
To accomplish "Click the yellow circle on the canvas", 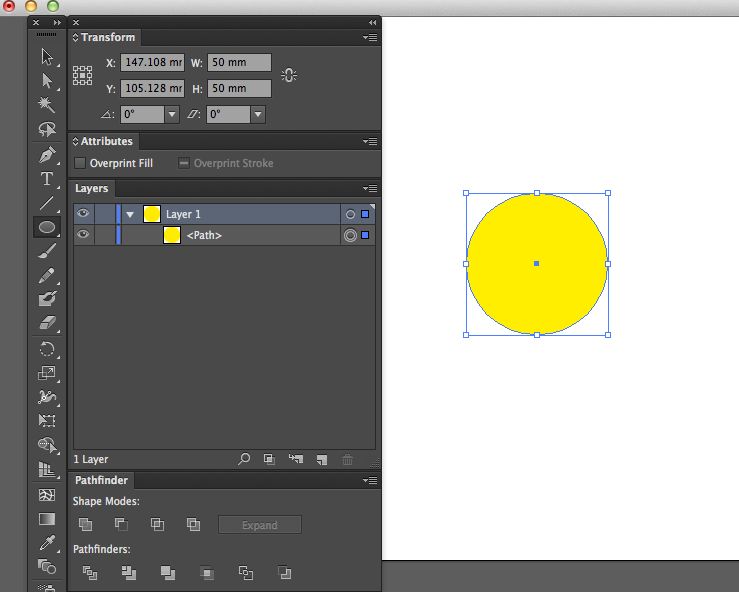I will point(537,264).
